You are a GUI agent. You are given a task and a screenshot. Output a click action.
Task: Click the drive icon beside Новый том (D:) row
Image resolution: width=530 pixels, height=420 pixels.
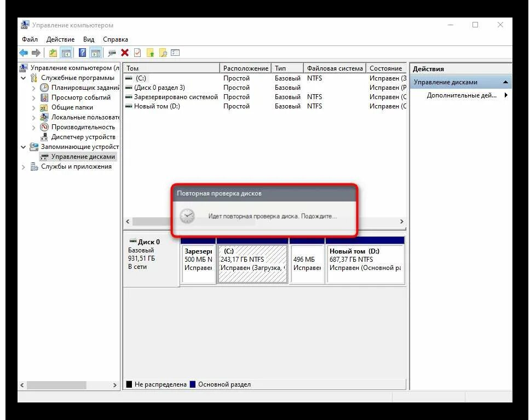(129, 106)
